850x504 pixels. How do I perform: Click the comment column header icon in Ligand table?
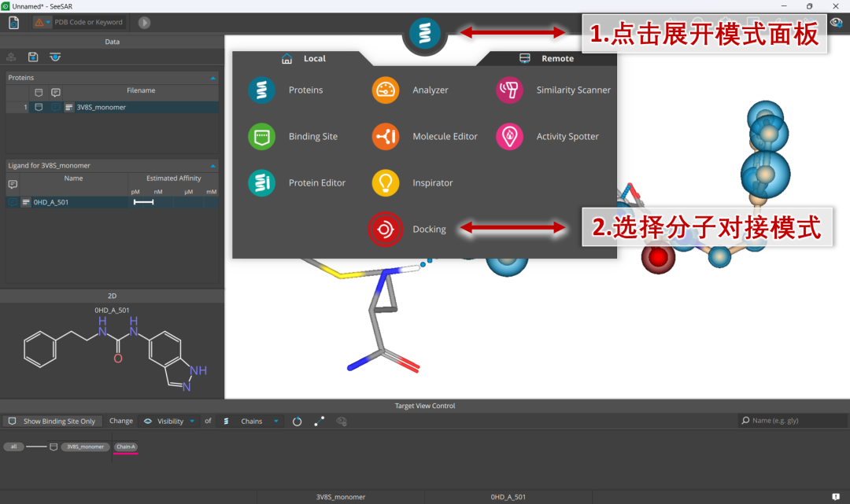coord(13,185)
